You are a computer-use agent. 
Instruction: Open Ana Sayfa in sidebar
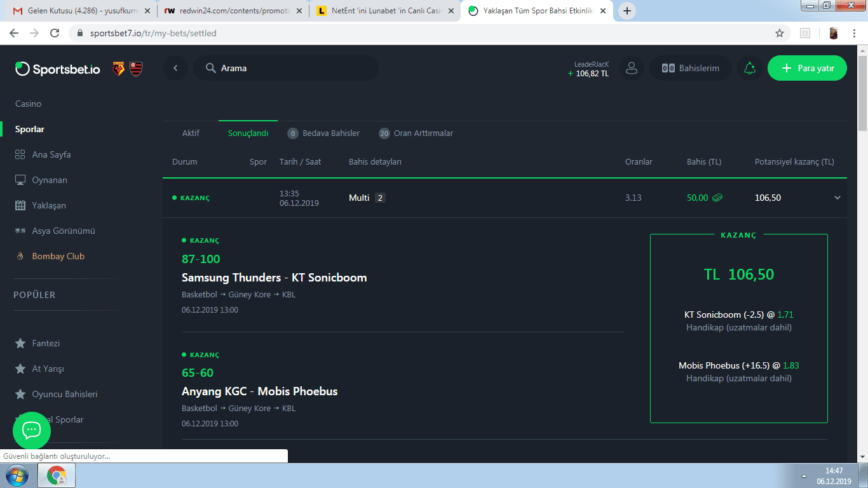point(51,154)
